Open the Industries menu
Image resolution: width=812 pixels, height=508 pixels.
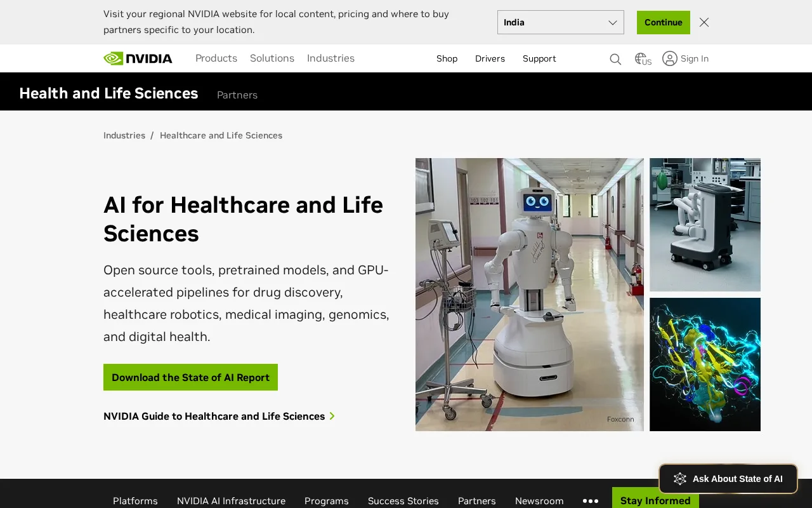[x=331, y=58]
